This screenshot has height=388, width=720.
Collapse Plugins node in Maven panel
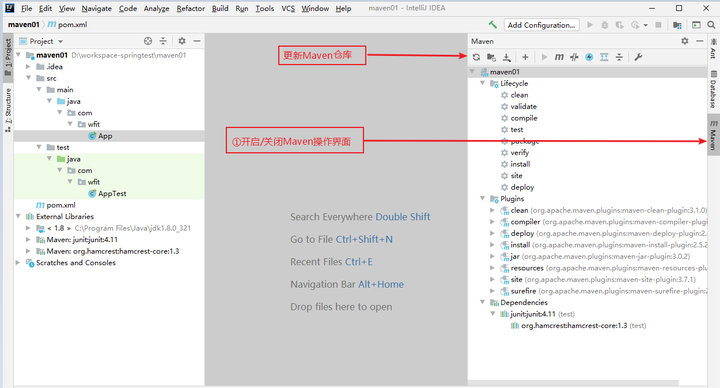click(482, 198)
